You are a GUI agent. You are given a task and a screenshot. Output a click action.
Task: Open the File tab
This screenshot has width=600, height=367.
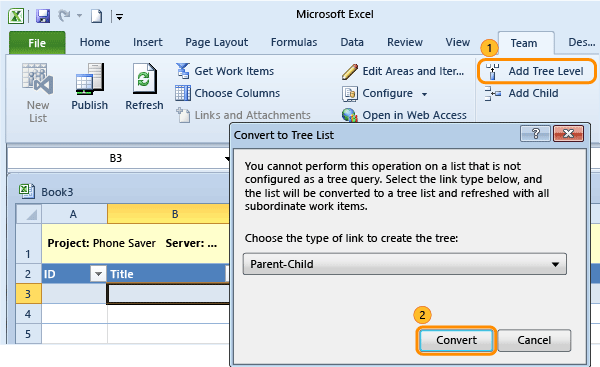[x=37, y=43]
